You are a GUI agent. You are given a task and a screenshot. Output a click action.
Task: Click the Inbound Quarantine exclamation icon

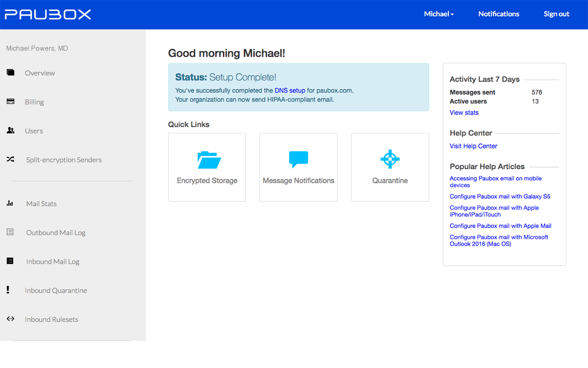click(x=8, y=290)
